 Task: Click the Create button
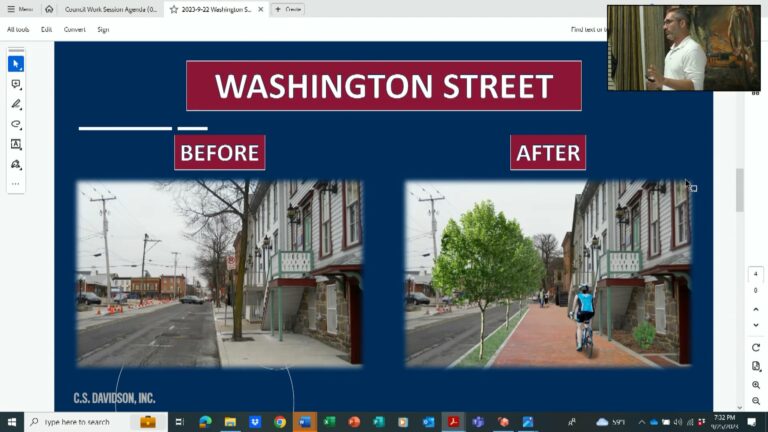pyautogui.click(x=289, y=9)
